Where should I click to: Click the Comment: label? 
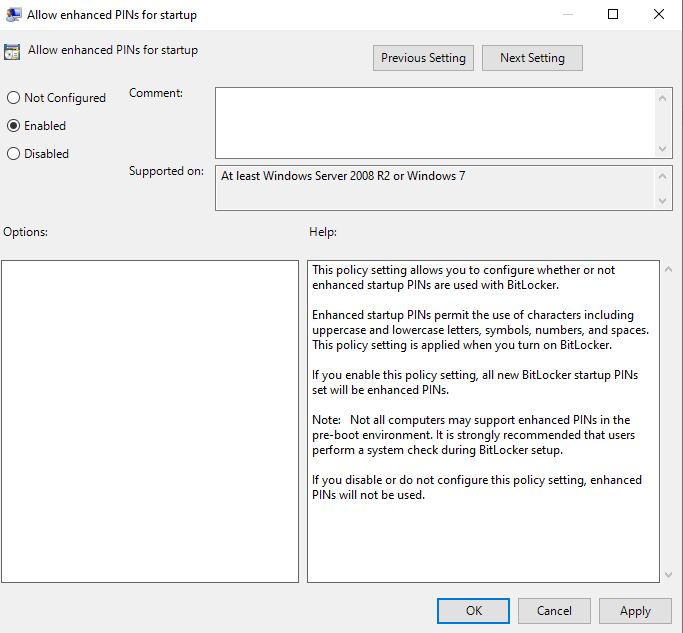(x=156, y=93)
